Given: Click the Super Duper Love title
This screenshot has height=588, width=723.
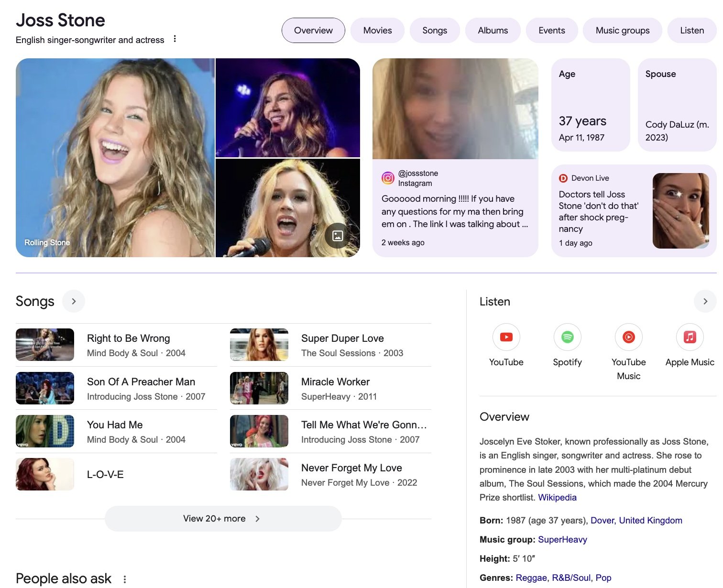Looking at the screenshot, I should pos(342,338).
